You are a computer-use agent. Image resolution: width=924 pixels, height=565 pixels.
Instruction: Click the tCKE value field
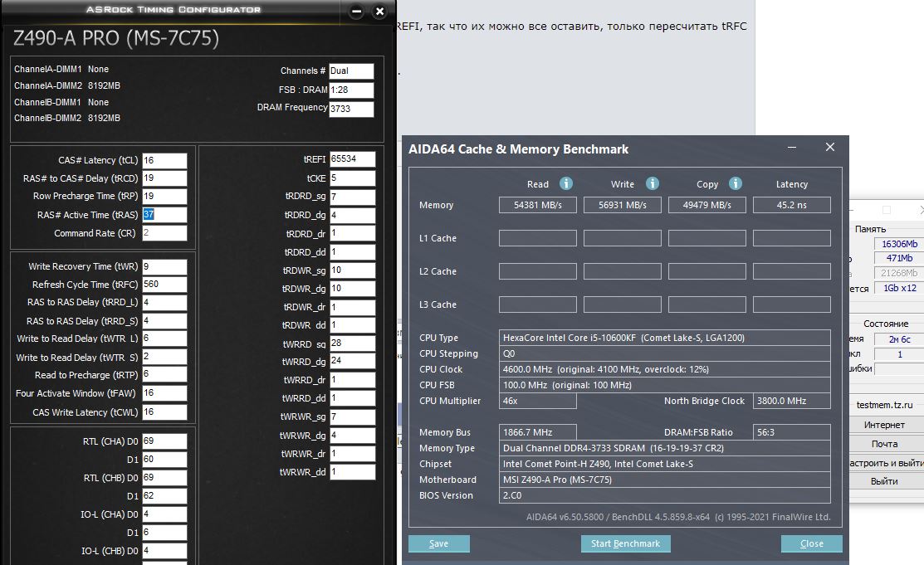(352, 178)
